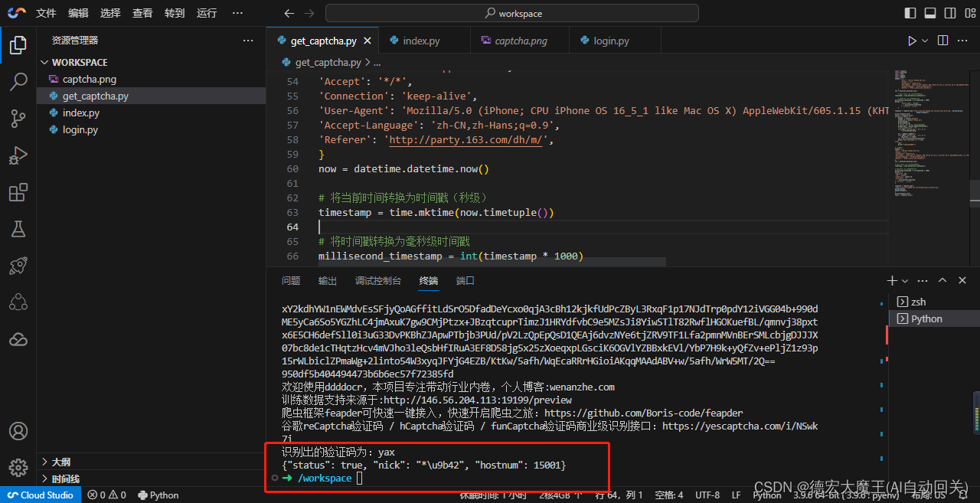Image resolution: width=980 pixels, height=503 pixels.
Task: Click the UTF-8 encoding status item
Action: (x=707, y=495)
